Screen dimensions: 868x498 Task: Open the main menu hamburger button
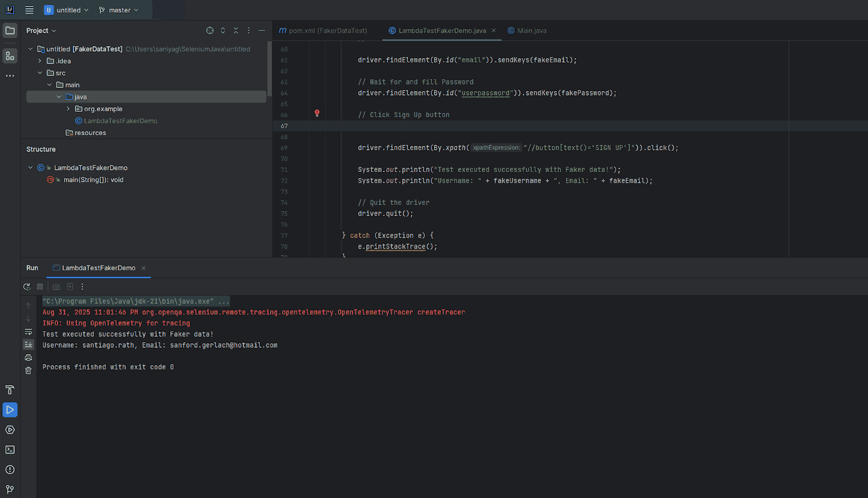[x=29, y=10]
